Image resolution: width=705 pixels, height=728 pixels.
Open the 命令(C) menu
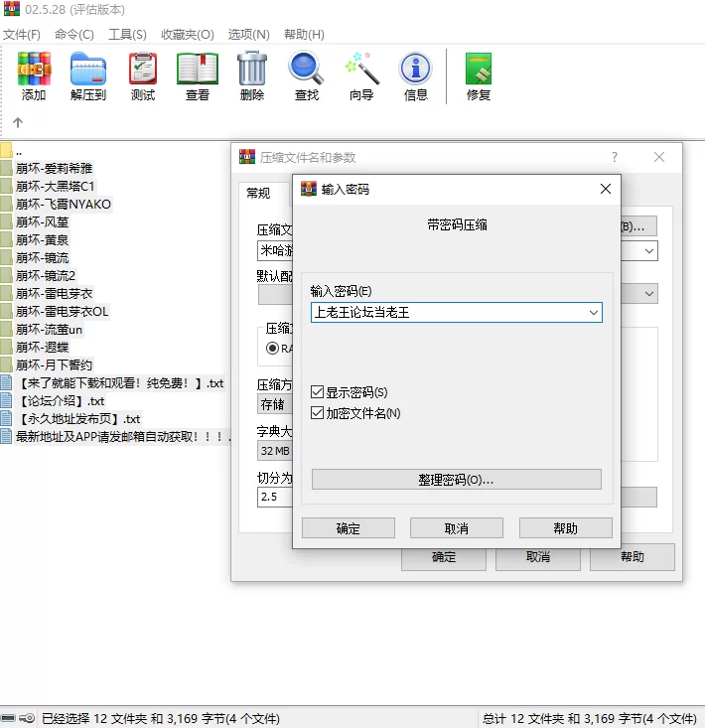click(x=74, y=35)
